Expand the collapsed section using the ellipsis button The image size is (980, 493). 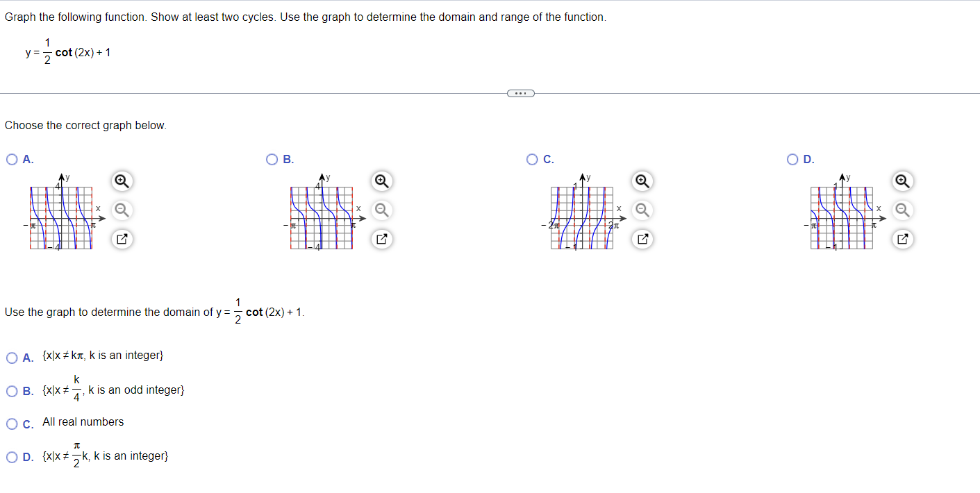pyautogui.click(x=521, y=92)
